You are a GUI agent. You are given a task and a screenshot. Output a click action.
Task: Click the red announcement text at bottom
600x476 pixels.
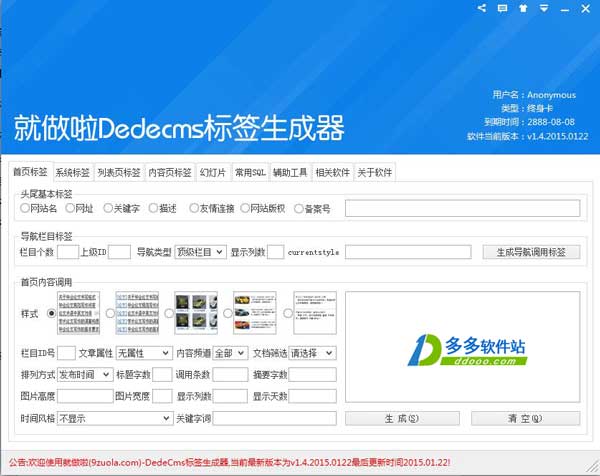point(230,462)
